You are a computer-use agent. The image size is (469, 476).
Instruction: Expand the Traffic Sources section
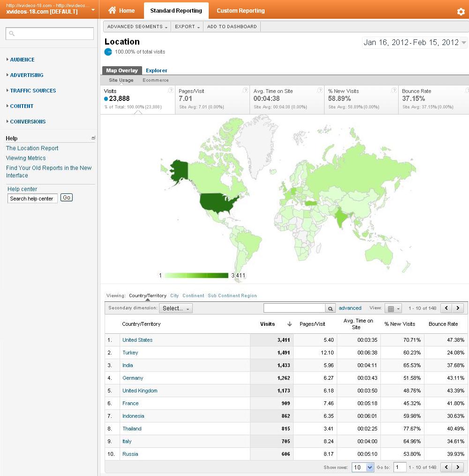(x=33, y=91)
